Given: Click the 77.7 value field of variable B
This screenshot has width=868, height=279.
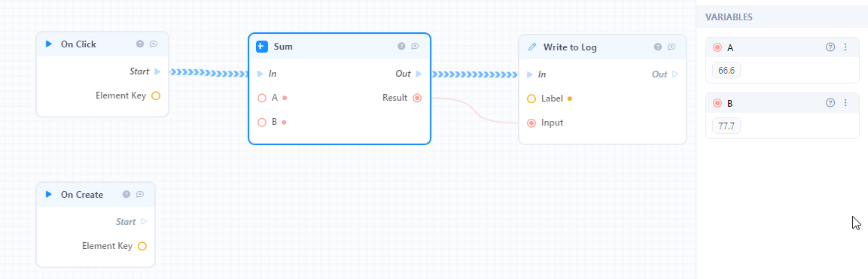Looking at the screenshot, I should coord(726,126).
